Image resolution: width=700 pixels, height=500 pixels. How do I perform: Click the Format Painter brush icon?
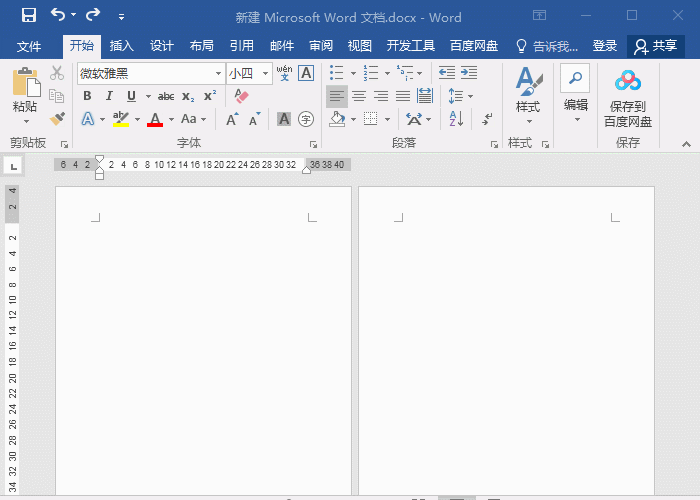57,119
